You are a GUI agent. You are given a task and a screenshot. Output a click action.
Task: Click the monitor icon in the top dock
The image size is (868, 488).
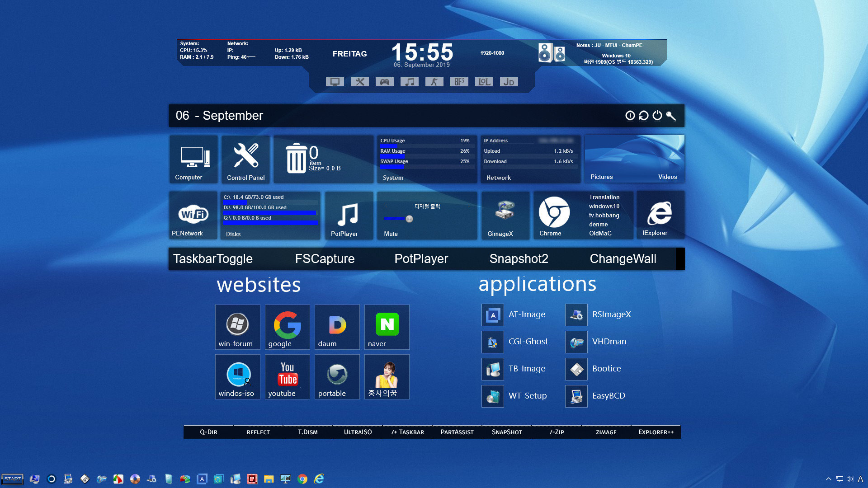tap(335, 82)
